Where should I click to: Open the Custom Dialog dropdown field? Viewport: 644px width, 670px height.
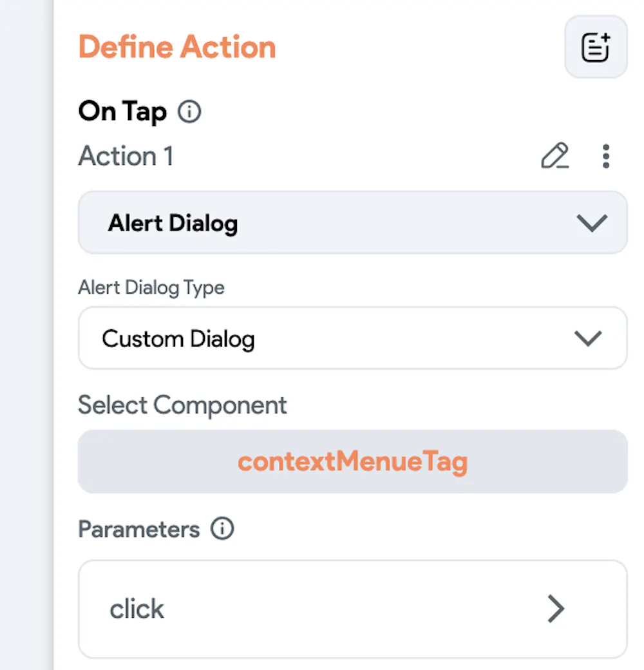click(x=353, y=338)
